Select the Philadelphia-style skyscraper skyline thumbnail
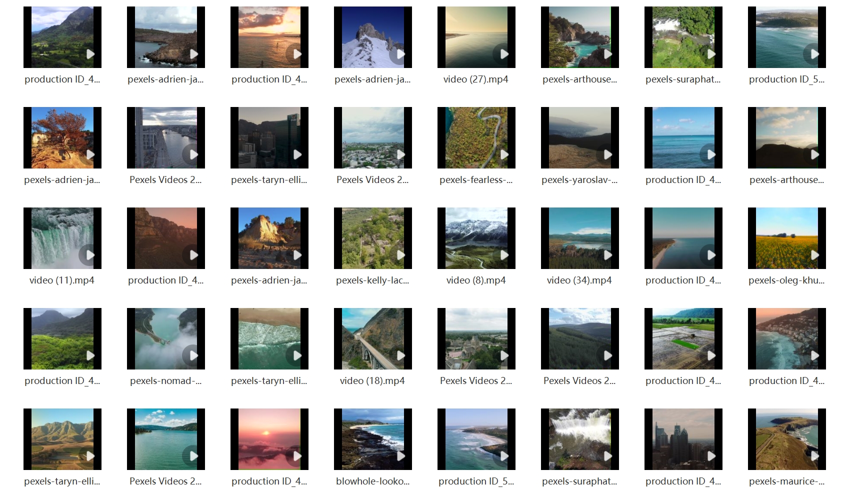Viewport: 845px width, 504px height. tap(683, 439)
